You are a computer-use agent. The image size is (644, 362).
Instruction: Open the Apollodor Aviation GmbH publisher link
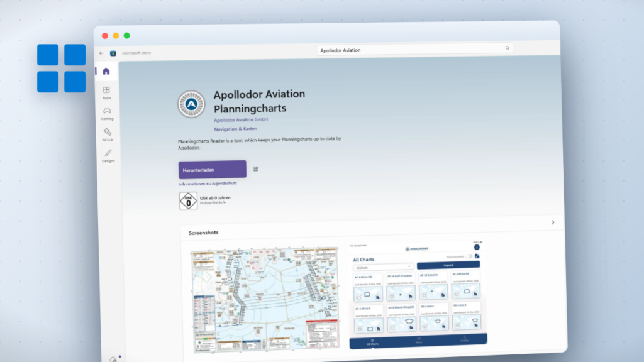(x=241, y=120)
